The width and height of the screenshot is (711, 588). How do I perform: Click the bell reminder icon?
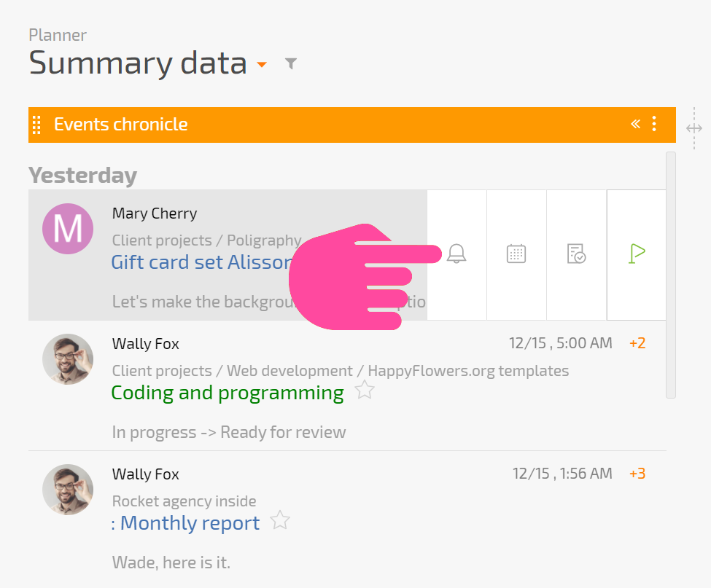[456, 254]
